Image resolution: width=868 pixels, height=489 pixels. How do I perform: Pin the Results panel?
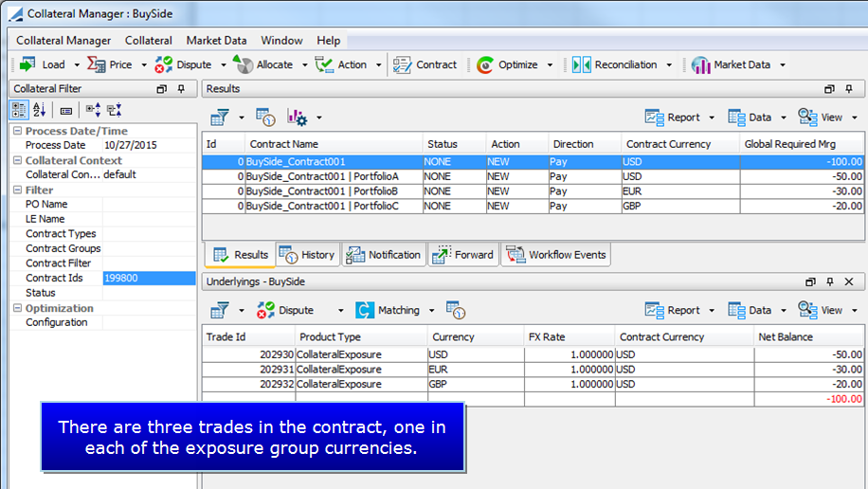(x=849, y=88)
